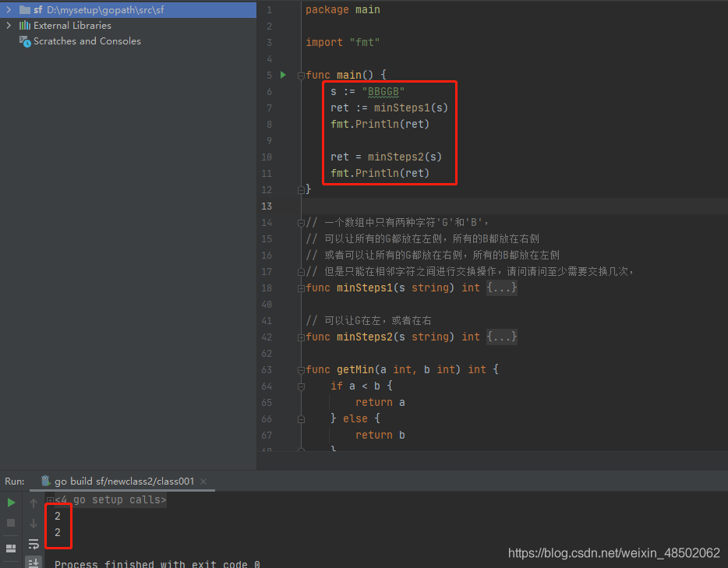Click the restore layout icon in Run panel

11,549
